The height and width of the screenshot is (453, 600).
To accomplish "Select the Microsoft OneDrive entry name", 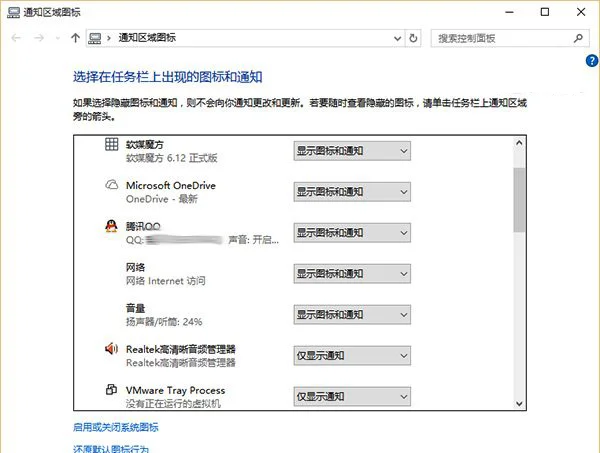I will [x=171, y=186].
